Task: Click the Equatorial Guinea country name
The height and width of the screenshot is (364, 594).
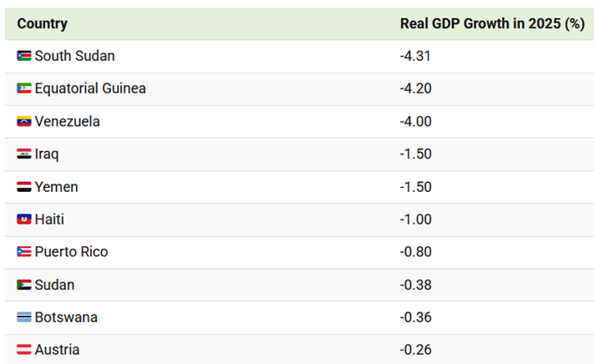Action: [90, 88]
